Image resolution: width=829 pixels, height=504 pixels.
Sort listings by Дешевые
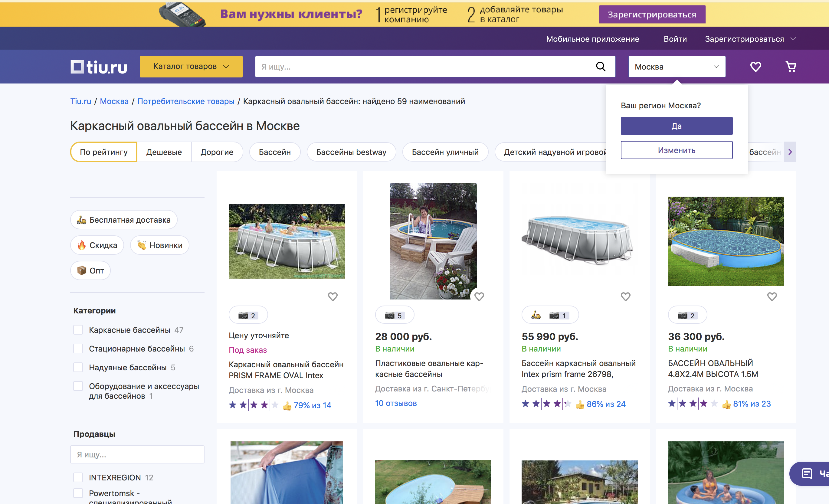164,152
